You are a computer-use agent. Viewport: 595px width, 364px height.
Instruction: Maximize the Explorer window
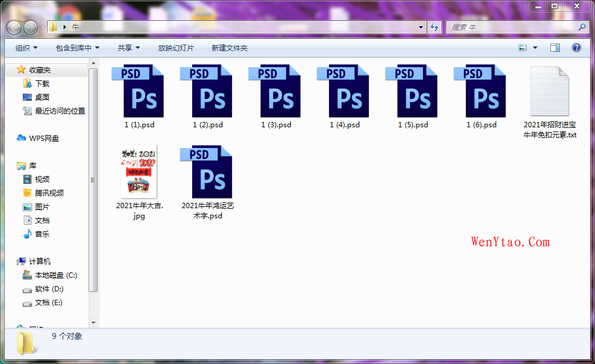tap(555, 6)
